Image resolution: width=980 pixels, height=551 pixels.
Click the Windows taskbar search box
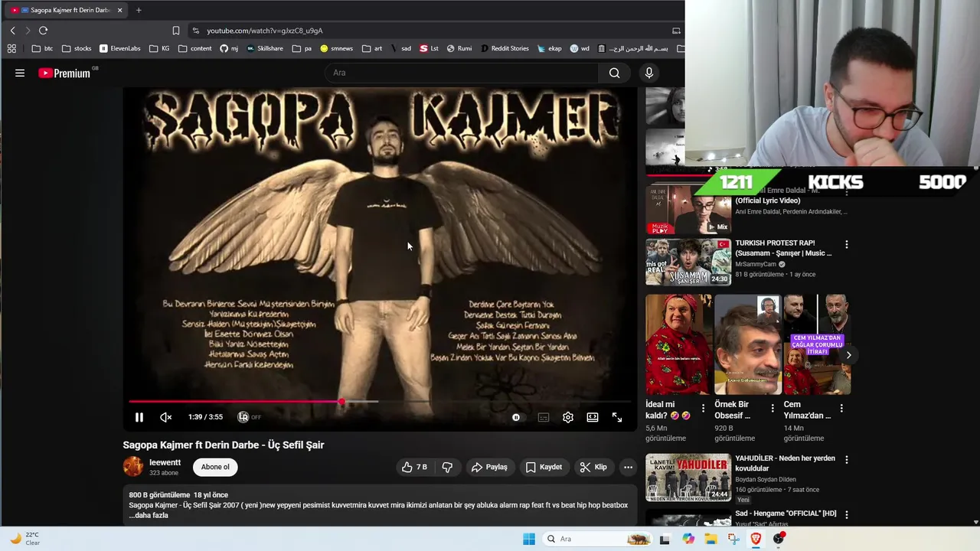[598, 539]
